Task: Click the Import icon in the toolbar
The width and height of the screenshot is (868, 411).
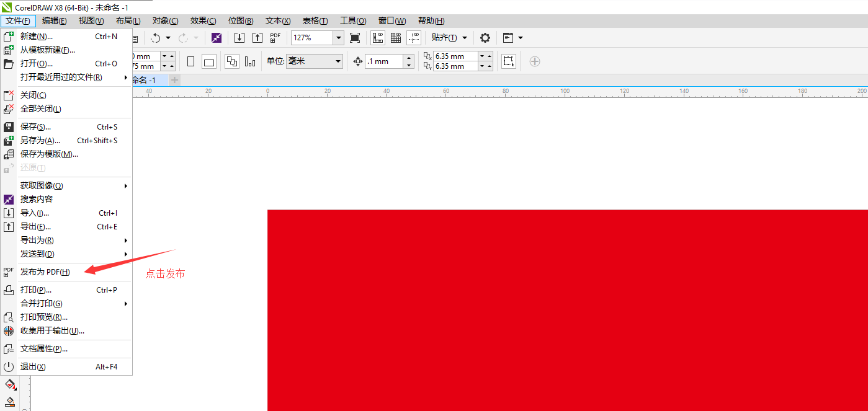Action: click(x=239, y=38)
